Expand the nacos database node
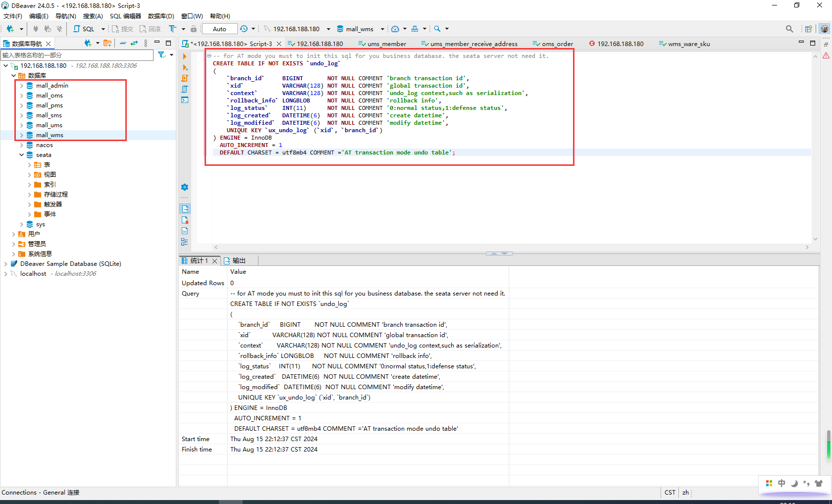The image size is (832, 504). pos(21,145)
